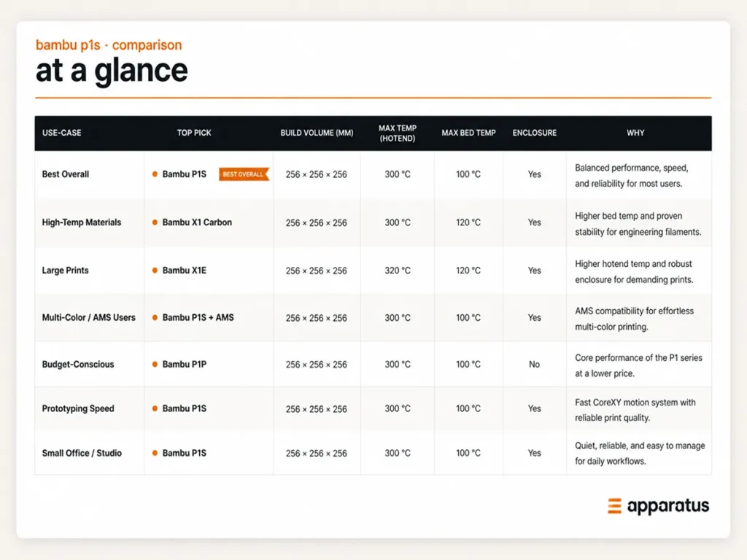Select the bullet beside Bambu P1S + AMS
Screen dimensions: 747x560
point(155,318)
